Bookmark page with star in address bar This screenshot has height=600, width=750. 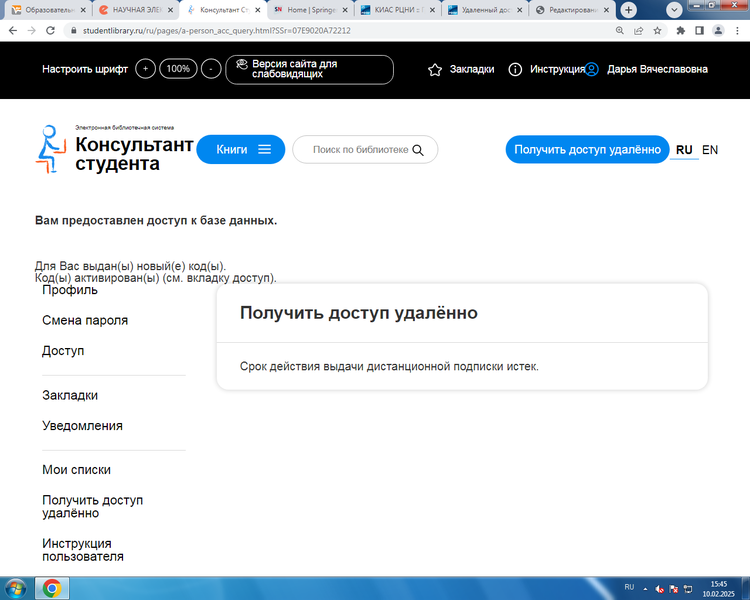pyautogui.click(x=657, y=31)
